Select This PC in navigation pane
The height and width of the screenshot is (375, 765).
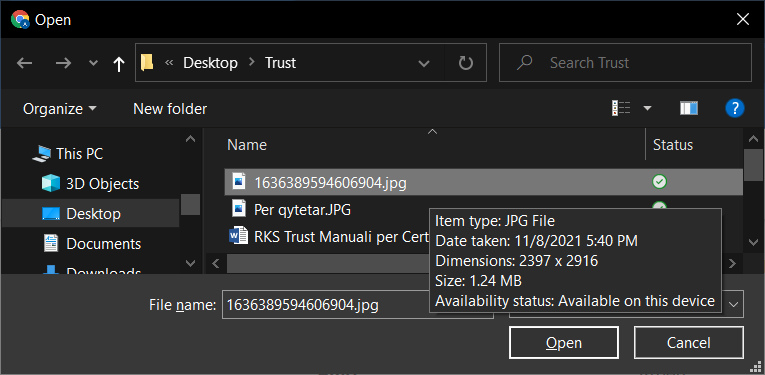coord(80,154)
